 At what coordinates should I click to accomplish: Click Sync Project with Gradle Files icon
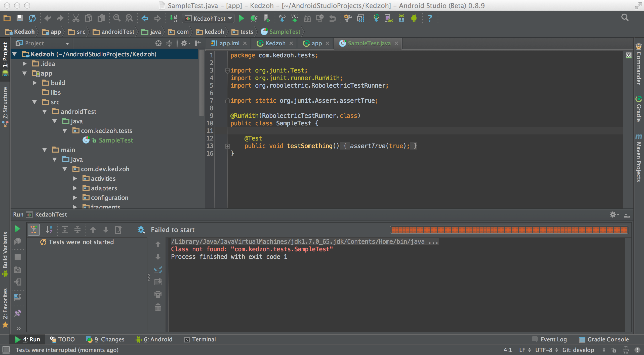pos(376,18)
